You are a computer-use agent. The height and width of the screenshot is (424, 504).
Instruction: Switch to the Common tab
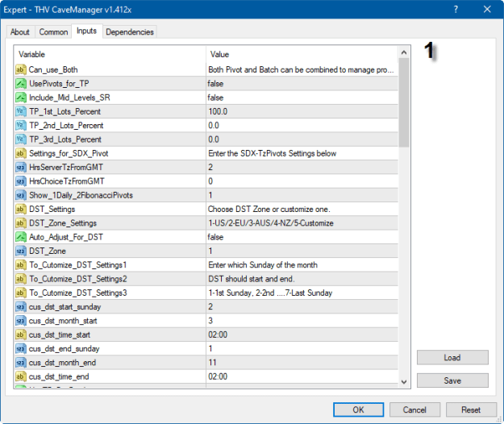point(53,31)
